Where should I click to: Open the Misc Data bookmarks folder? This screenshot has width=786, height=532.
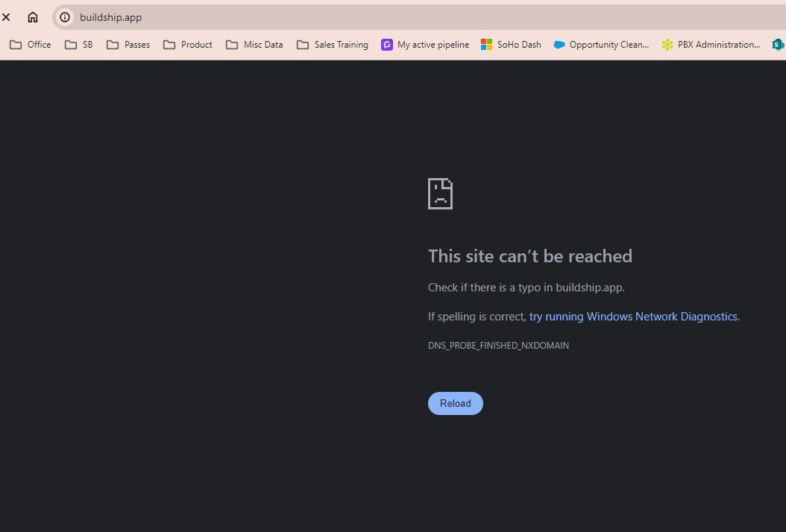[254, 45]
